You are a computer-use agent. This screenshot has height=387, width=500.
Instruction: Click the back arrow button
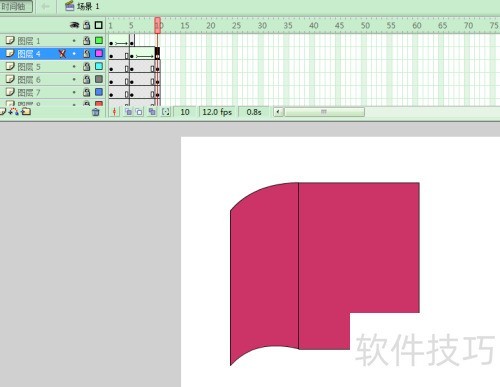point(45,6)
